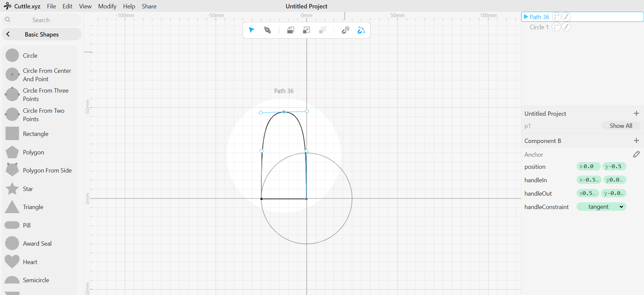Click the Circle From Center And Point icon
The width and height of the screenshot is (644, 295).
(12, 75)
